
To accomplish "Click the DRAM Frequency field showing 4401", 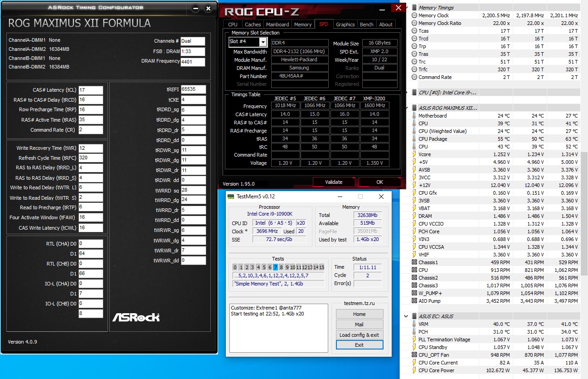I will click(193, 62).
